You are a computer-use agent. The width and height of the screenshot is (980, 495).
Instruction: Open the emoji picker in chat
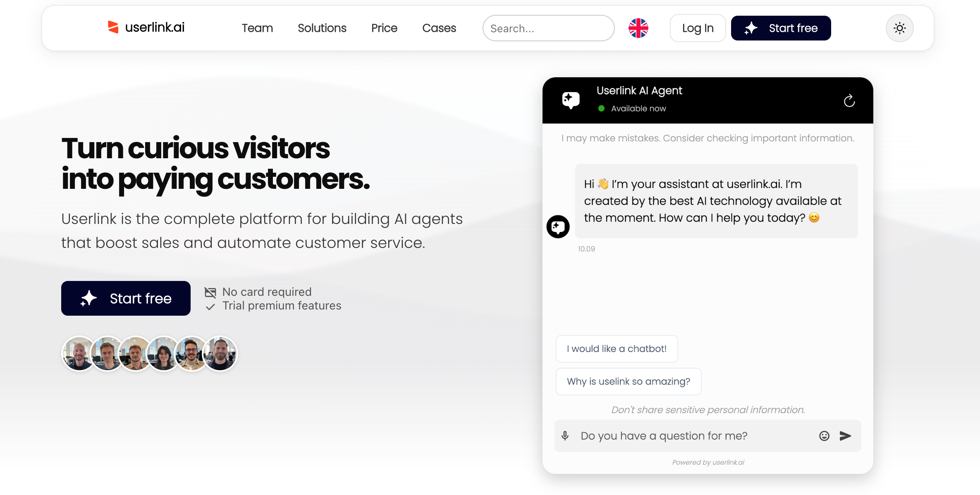(824, 436)
